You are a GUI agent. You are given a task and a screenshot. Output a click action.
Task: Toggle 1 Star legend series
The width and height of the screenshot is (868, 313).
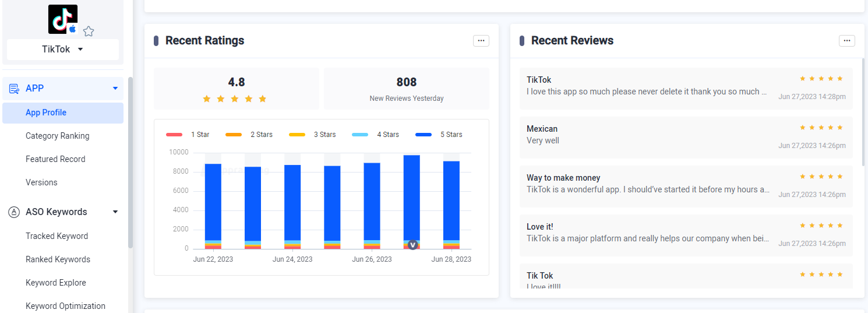tap(188, 135)
